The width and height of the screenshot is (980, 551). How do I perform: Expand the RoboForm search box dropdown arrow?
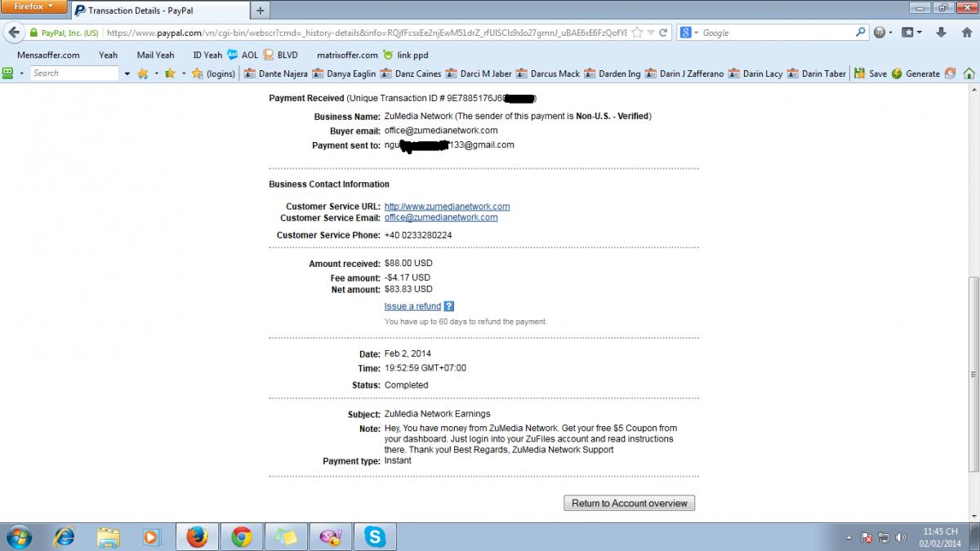coord(127,73)
